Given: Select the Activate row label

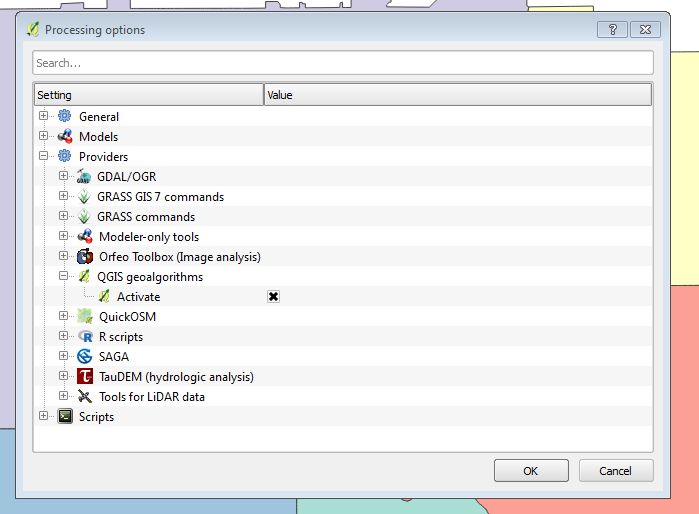Looking at the screenshot, I should (139, 297).
